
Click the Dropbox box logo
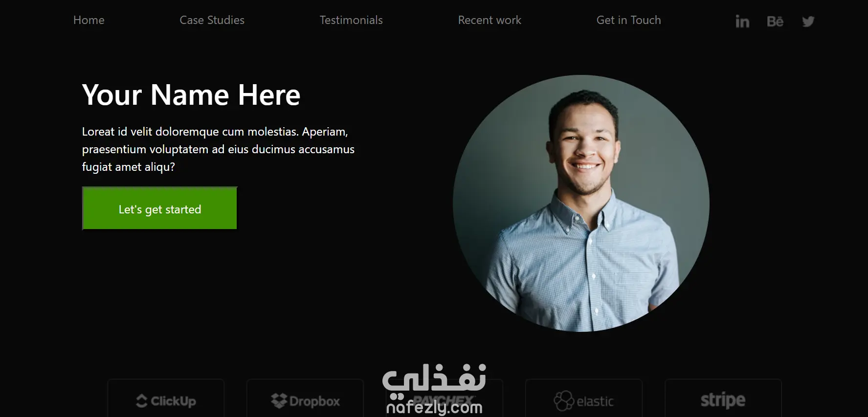(x=279, y=401)
